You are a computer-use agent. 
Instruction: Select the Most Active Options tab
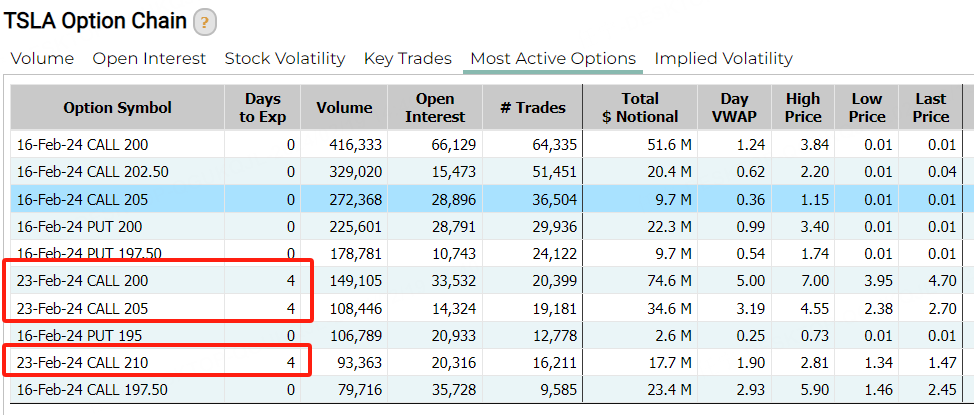(x=553, y=59)
